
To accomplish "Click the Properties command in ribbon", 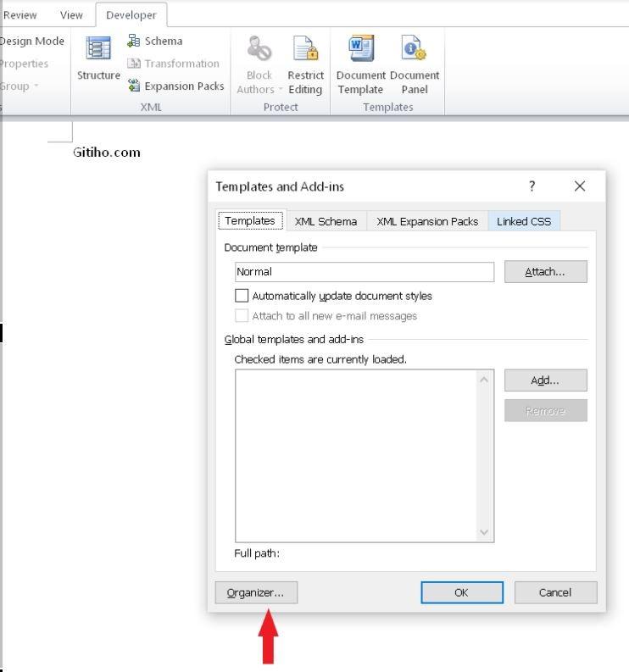I will click(x=25, y=64).
